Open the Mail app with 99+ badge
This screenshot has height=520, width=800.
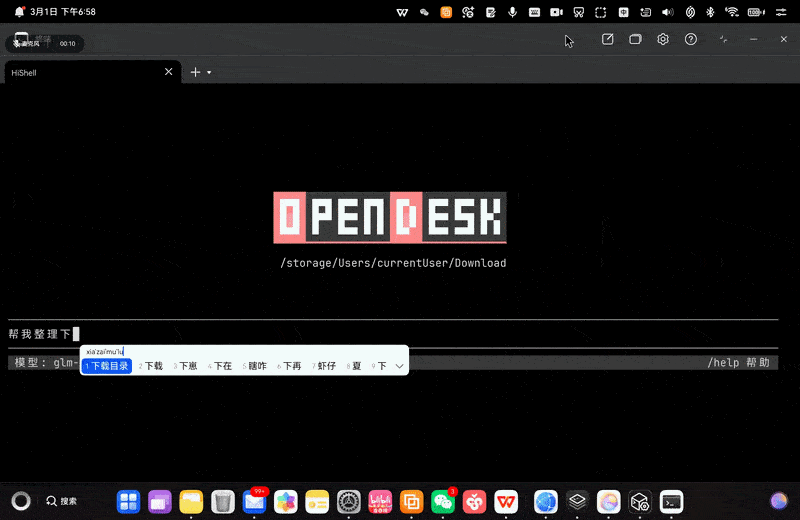coord(255,501)
